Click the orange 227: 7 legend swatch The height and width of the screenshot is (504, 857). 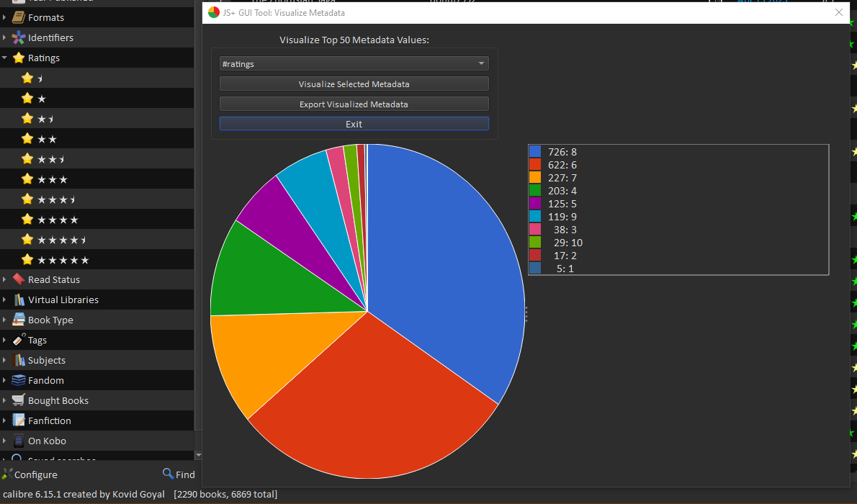point(535,178)
